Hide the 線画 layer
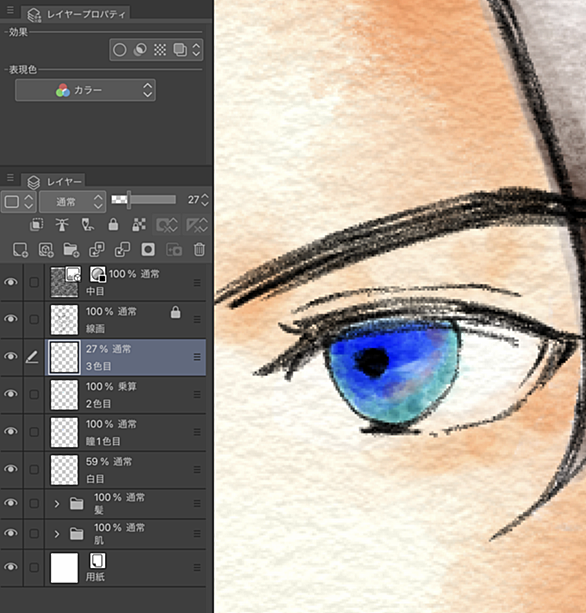This screenshot has height=613, width=586. 11,319
